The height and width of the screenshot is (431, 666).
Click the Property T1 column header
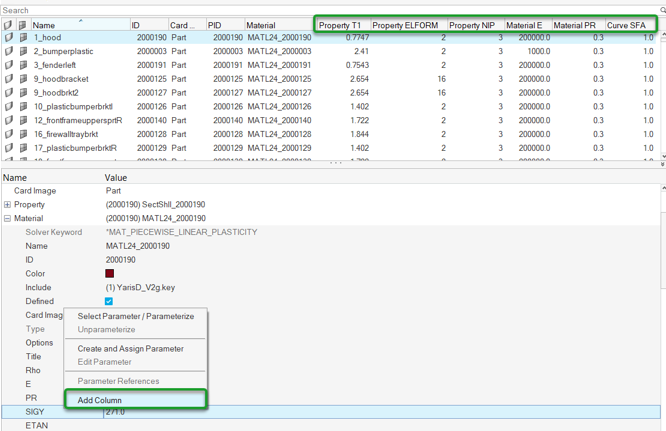click(341, 25)
